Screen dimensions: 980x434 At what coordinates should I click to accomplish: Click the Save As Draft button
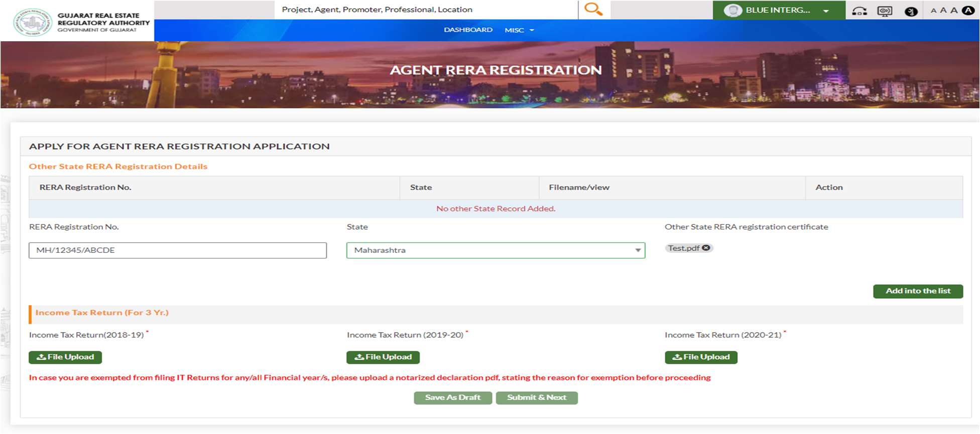pos(453,398)
